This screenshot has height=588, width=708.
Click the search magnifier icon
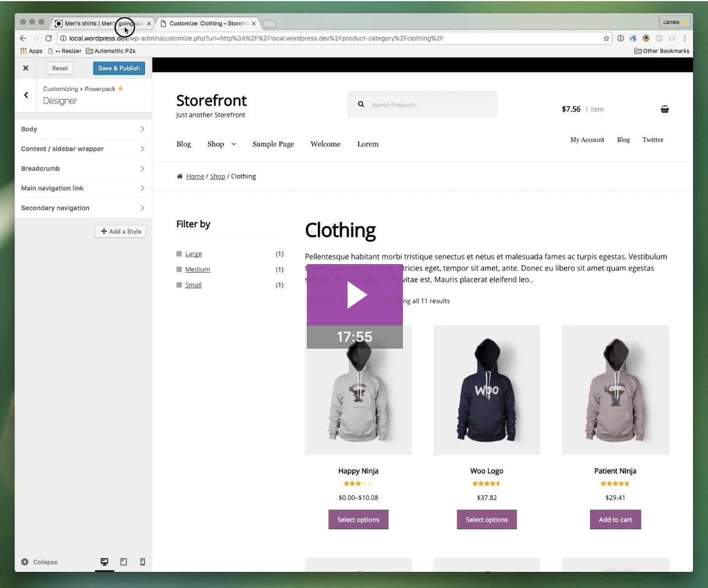361,105
